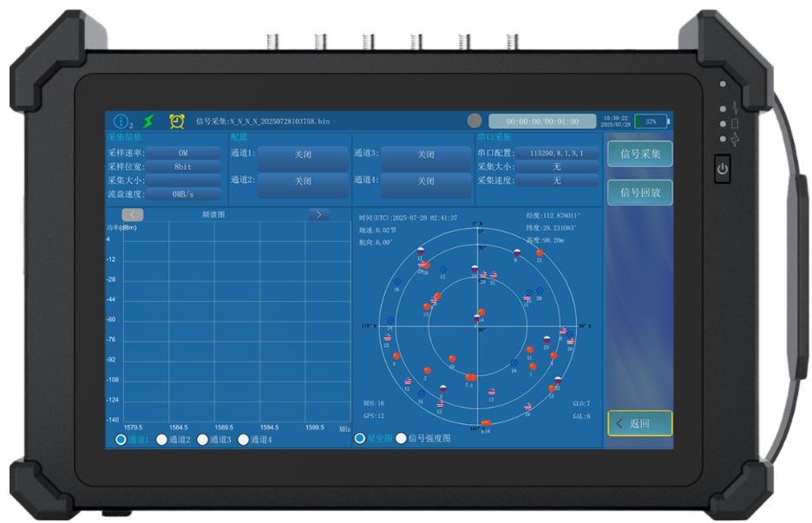Click the 采样位宽 field showing 8bit
This screenshot has height=523, width=812.
click(182, 167)
